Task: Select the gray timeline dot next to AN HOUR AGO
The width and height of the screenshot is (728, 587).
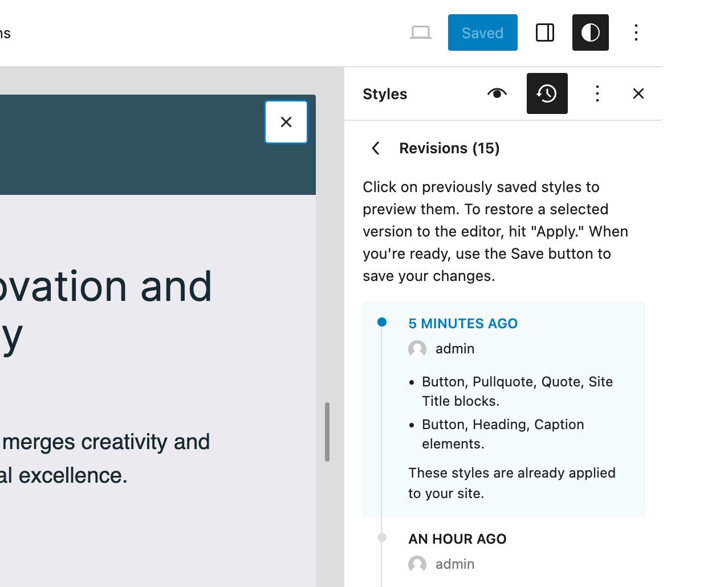Action: pyautogui.click(x=383, y=538)
